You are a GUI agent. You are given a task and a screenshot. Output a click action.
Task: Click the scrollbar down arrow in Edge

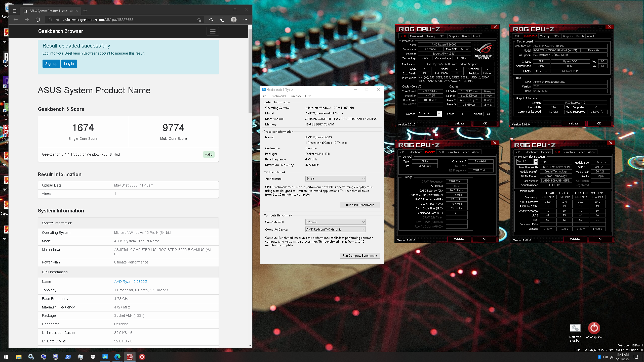(250, 346)
